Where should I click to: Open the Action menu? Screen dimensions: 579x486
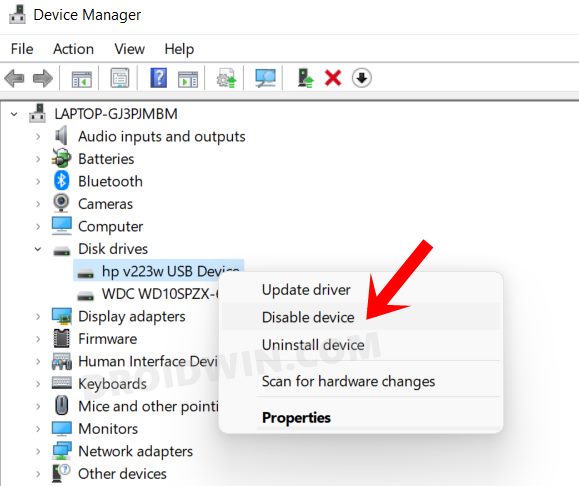73,49
